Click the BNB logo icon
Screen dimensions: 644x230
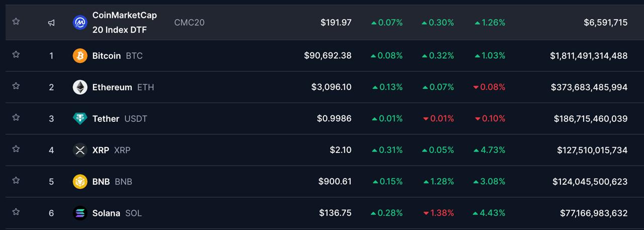point(80,181)
